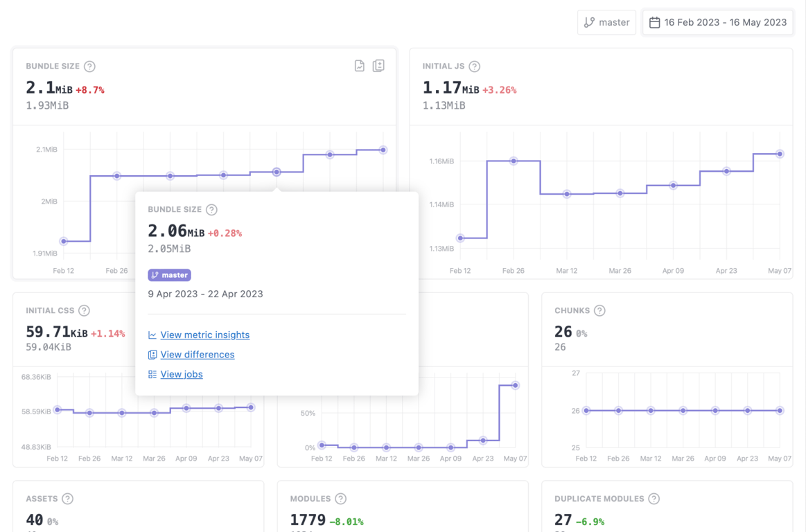Open the View jobs grid icon in the popup
Screen dimensions: 806x532
pos(152,374)
